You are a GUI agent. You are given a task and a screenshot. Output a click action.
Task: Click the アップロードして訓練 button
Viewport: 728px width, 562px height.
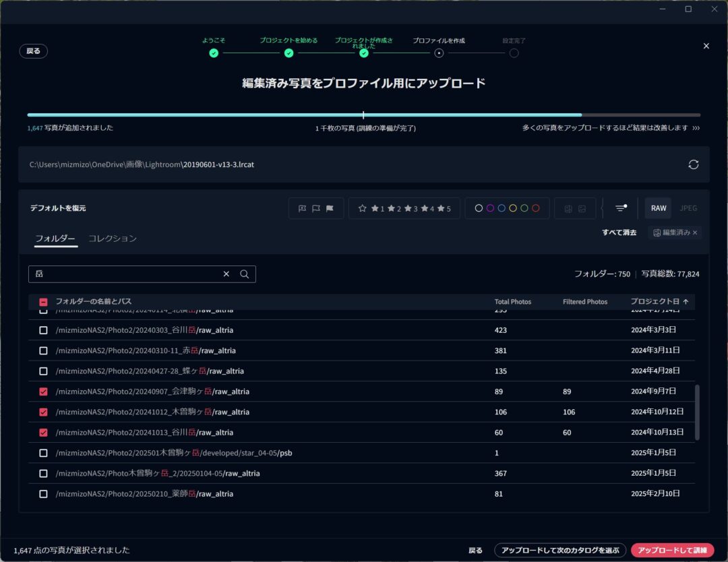672,551
